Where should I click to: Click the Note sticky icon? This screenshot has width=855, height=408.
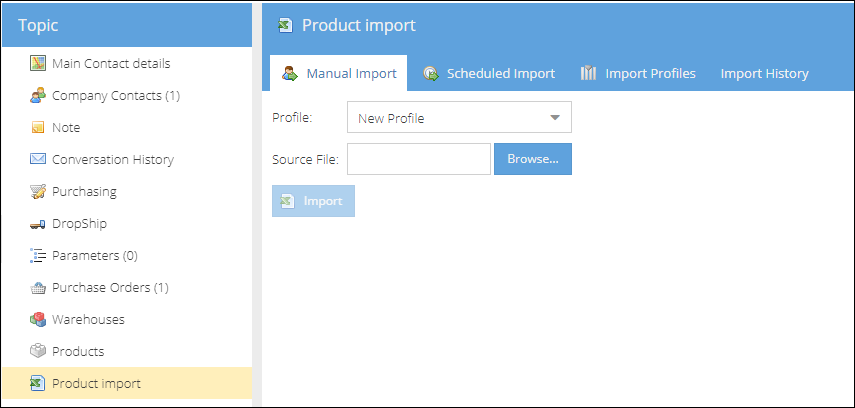[38, 128]
